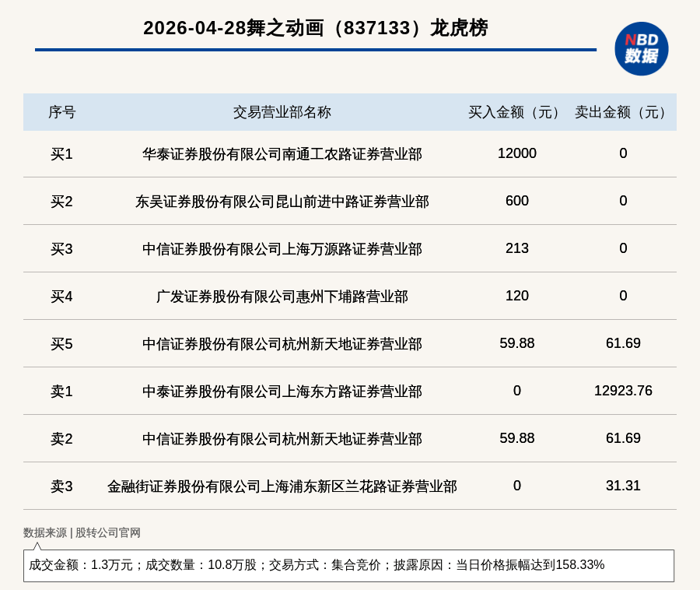The height and width of the screenshot is (590, 700).
Task: Click the buy amount 600
Action: click(x=517, y=201)
